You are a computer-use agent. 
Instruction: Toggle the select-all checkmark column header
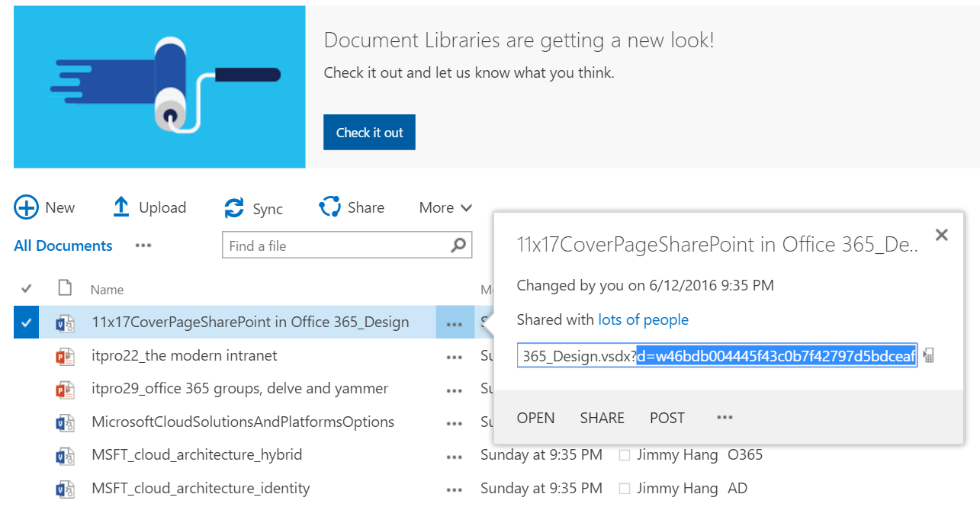click(26, 288)
